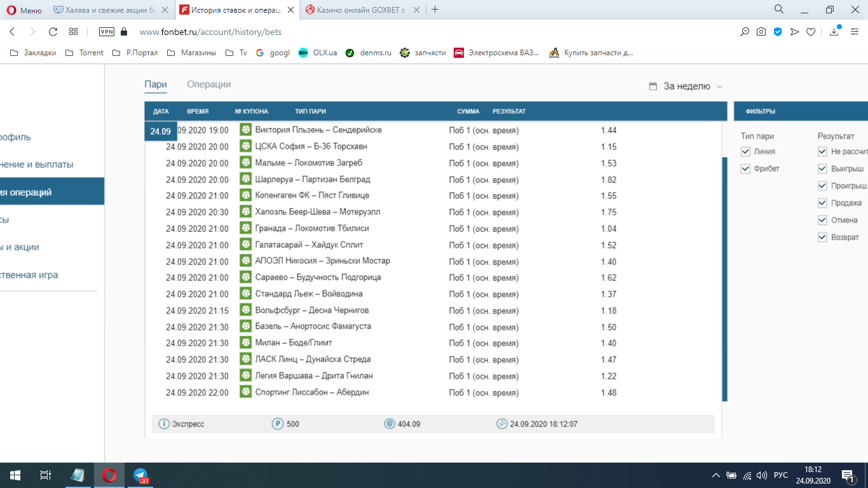This screenshot has width=868, height=488.
Task: Click soccer icon for Галатасарай – Хайдук Сплит
Action: click(x=246, y=245)
